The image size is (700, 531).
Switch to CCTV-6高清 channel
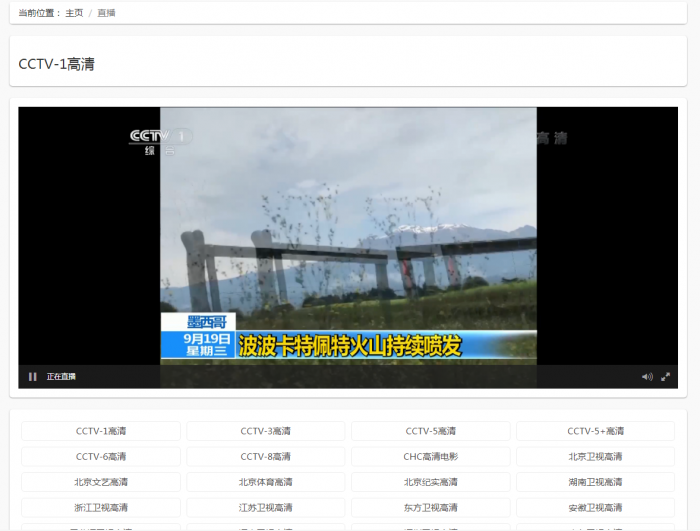pos(101,457)
